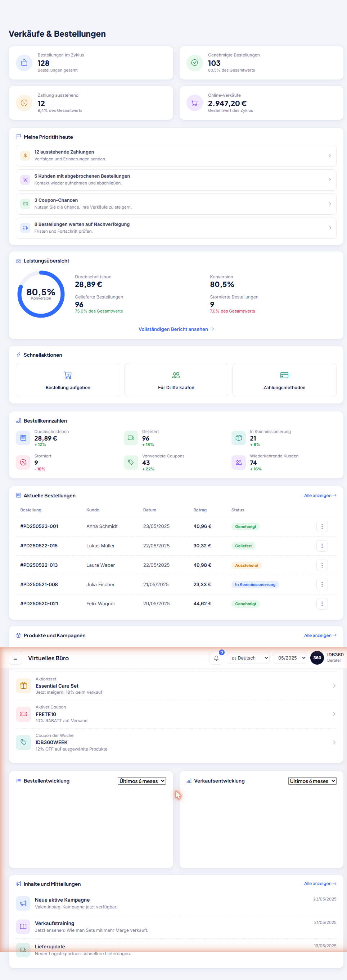This screenshot has width=347, height=980.
Task: Click the clock icon for Zahlung ausstehend
Action: [24, 103]
